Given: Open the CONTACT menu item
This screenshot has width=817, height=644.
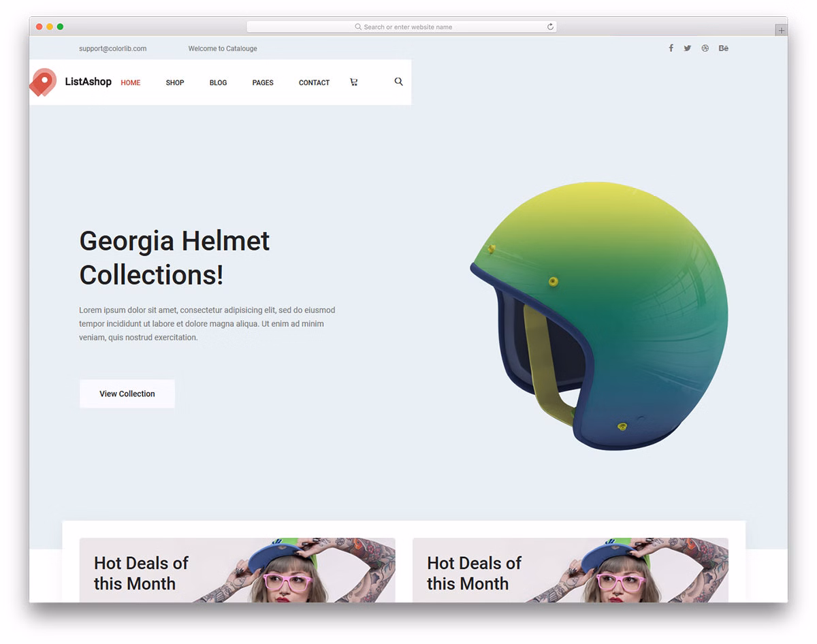Looking at the screenshot, I should [x=314, y=82].
